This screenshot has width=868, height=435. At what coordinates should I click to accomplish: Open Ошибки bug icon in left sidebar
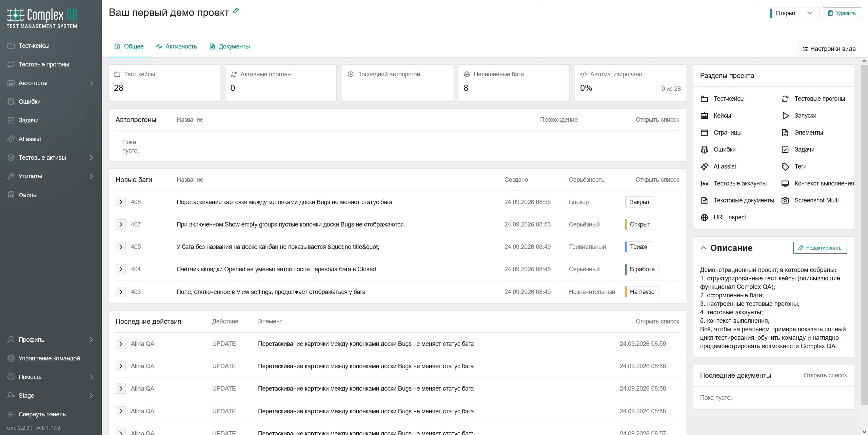pyautogui.click(x=11, y=101)
